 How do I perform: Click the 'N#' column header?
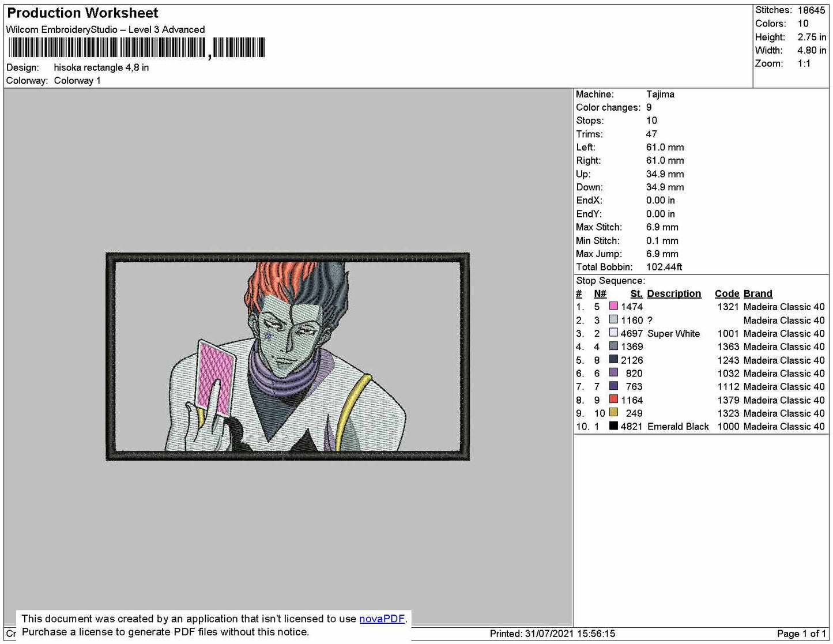tap(600, 293)
